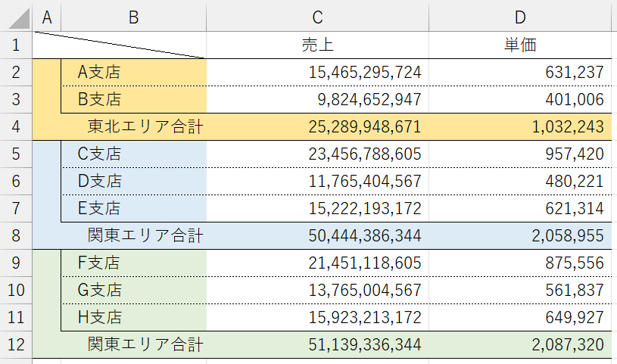Screen dimensions: 617x364
Task: Click the 売上 header cell
Action: click(317, 45)
